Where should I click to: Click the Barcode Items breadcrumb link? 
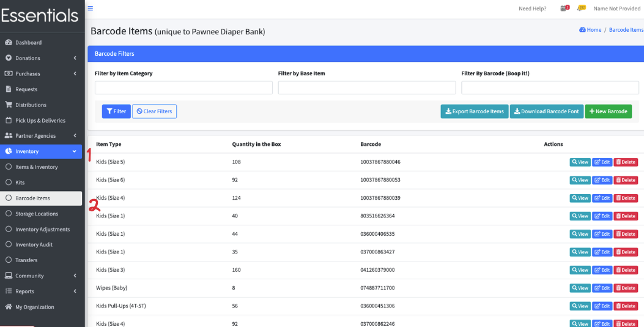626,30
